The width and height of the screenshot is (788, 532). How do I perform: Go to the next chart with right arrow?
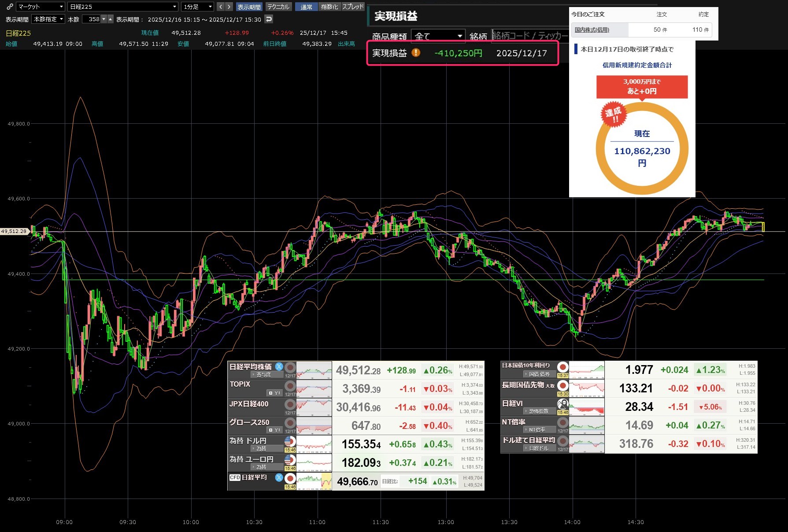point(229,7)
